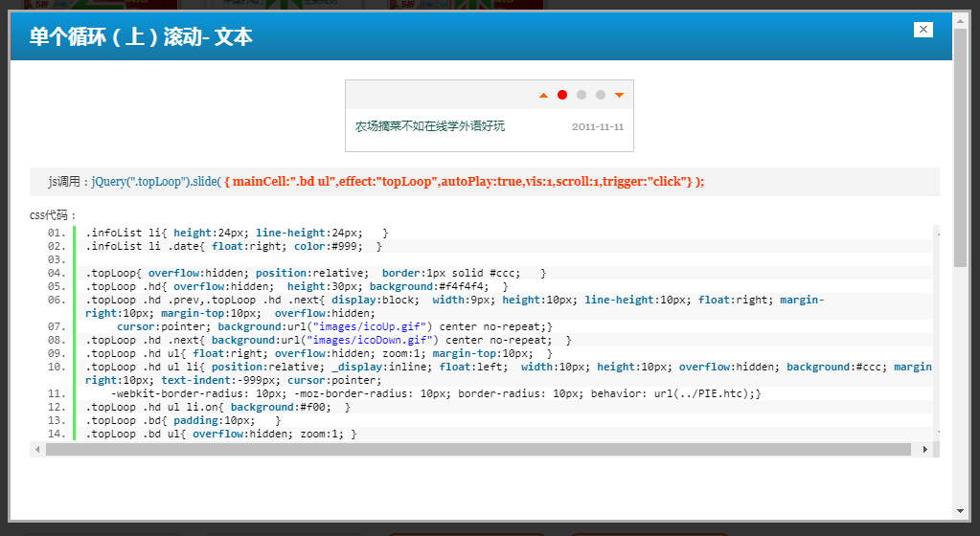Viewport: 980px width, 536px height.
Task: Close the scroll demo dialog
Action: tap(923, 30)
